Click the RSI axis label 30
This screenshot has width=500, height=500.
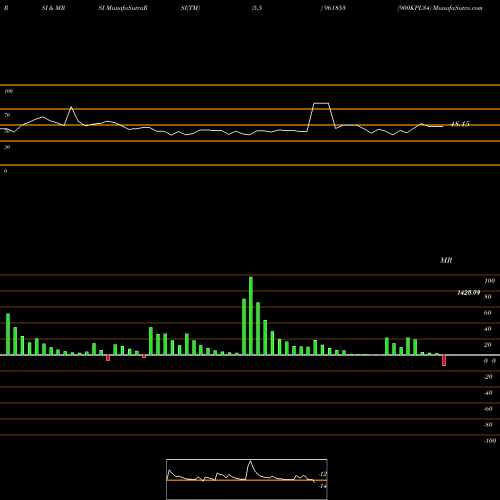[x=7, y=147]
